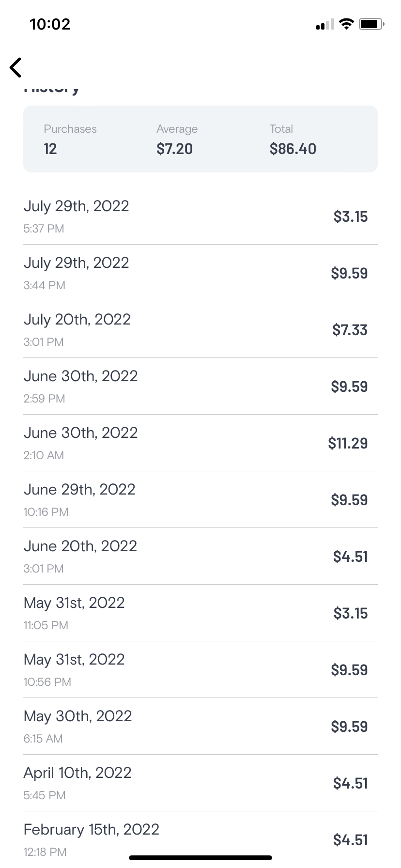This screenshot has height=868, width=401.
Task: Open the July 29th 3:44 PM purchase
Action: coord(200,273)
